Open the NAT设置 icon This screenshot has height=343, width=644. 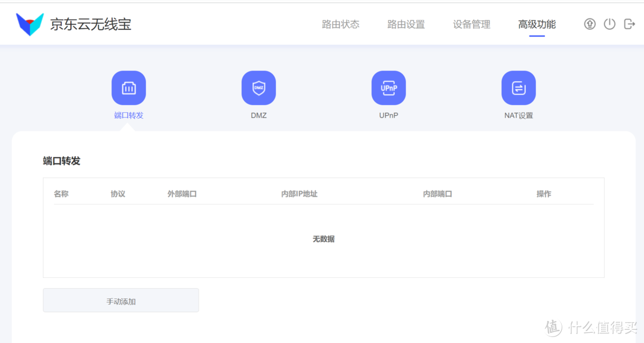(518, 88)
